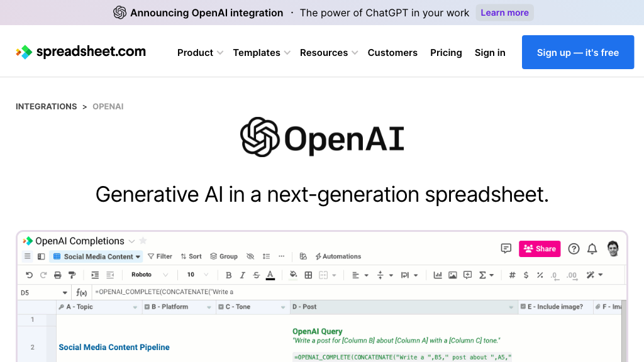Viewport: 644px width, 362px height.
Task: Open the Product menu
Action: pos(196,53)
